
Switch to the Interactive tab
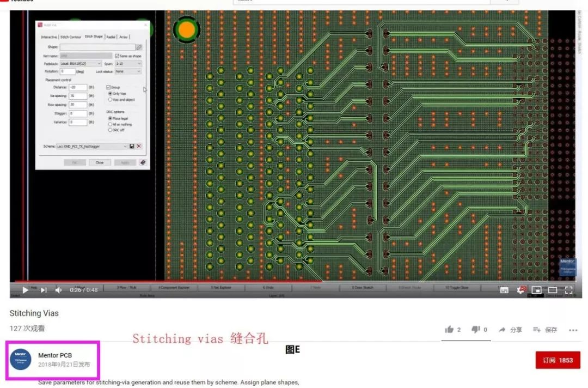[x=49, y=37]
